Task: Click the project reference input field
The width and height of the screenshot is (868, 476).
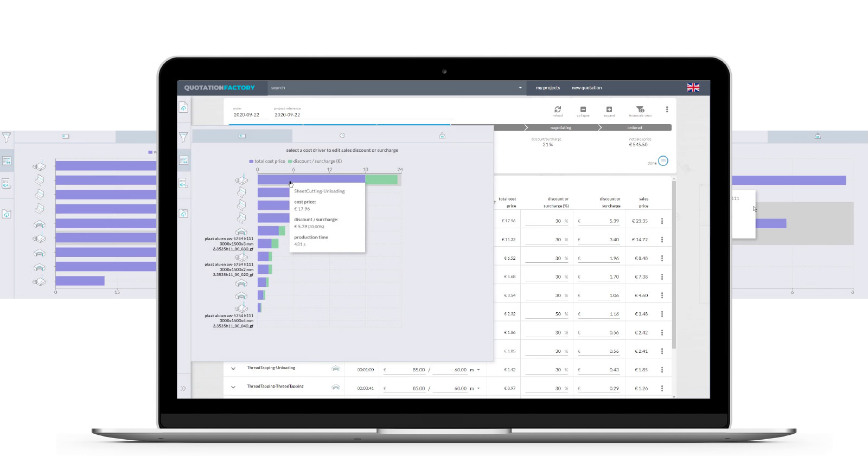Action: coord(363,115)
